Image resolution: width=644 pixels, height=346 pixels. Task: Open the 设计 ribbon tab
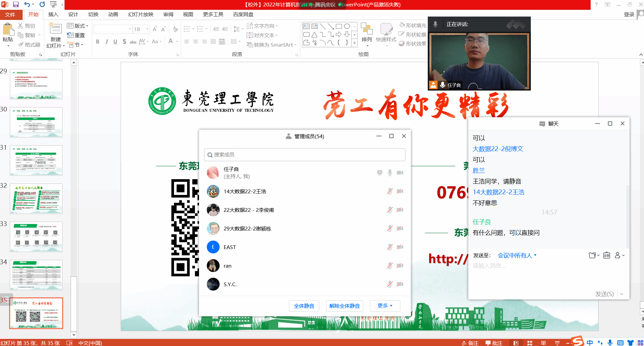coord(73,15)
